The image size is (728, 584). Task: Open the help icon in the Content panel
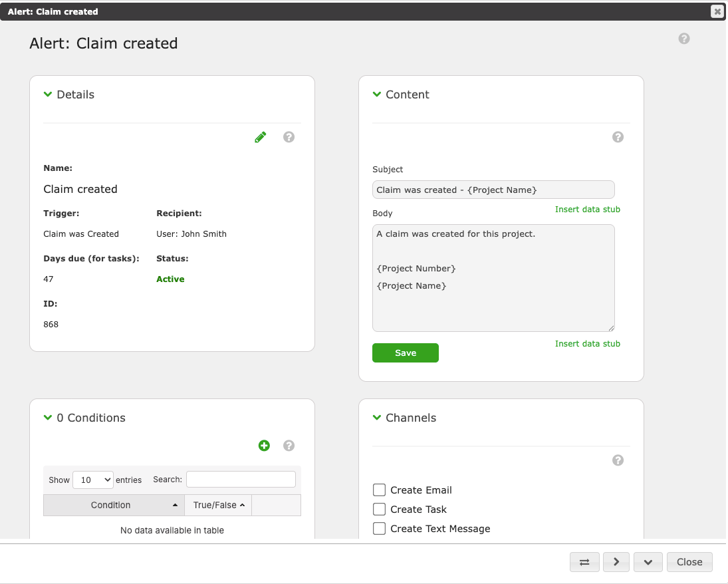click(x=618, y=137)
